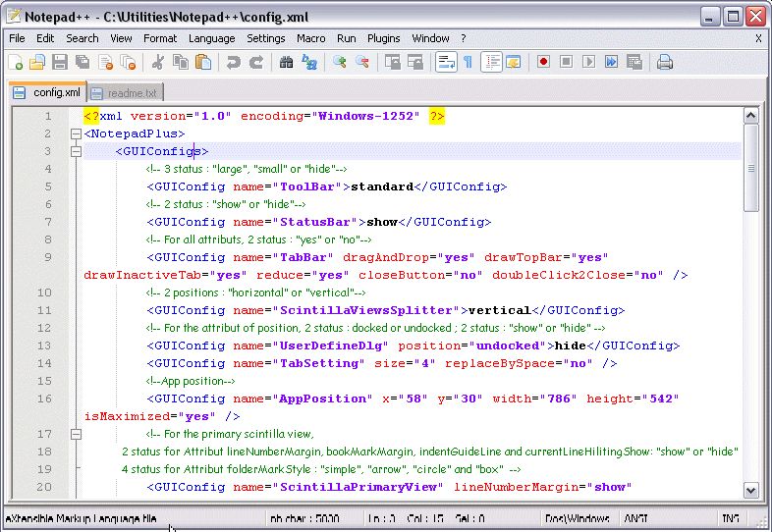The height and width of the screenshot is (532, 772).
Task: Click line number 11 in the margin
Action: pos(44,310)
